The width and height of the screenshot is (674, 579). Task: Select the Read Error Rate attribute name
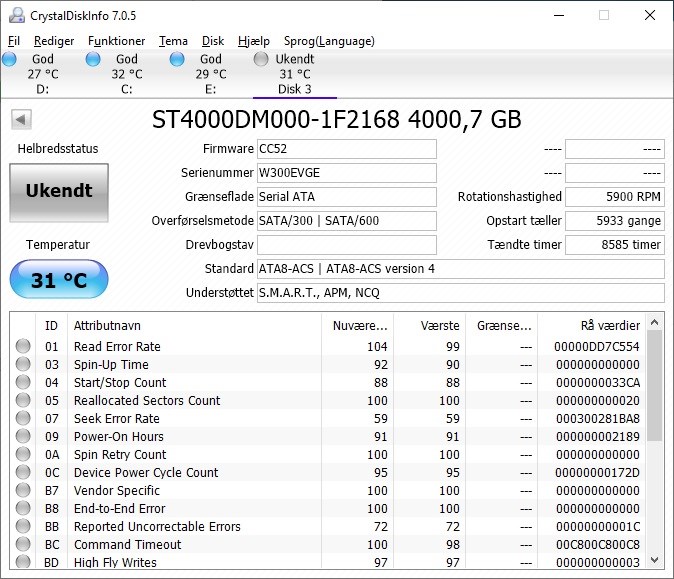[117, 346]
